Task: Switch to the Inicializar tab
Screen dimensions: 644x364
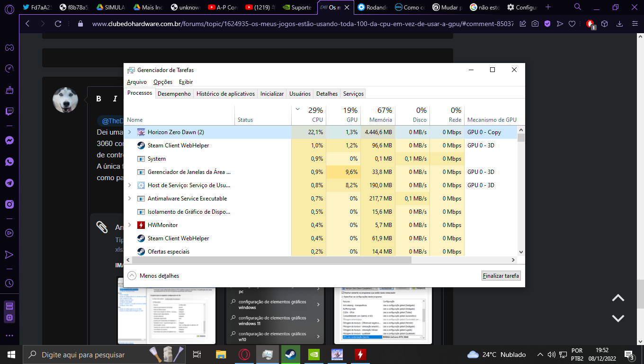Action: click(272, 94)
